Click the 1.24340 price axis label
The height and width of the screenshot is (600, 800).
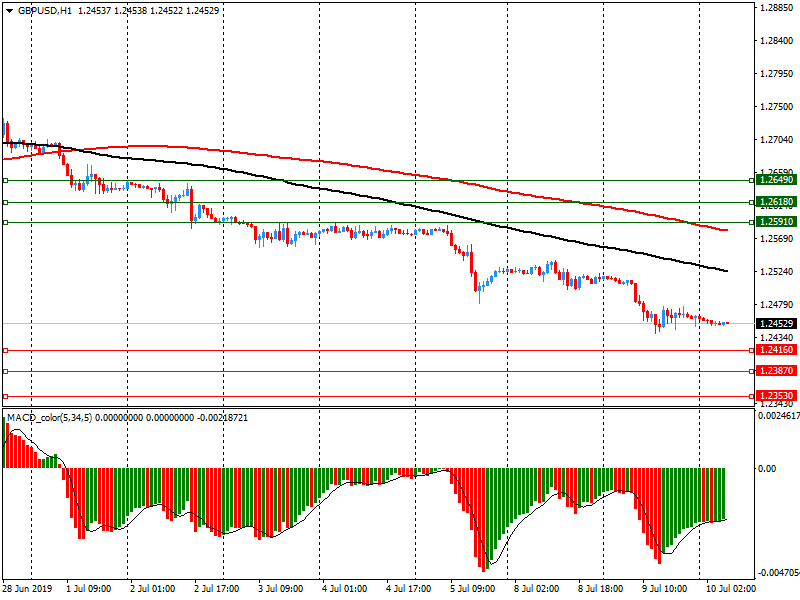777,338
